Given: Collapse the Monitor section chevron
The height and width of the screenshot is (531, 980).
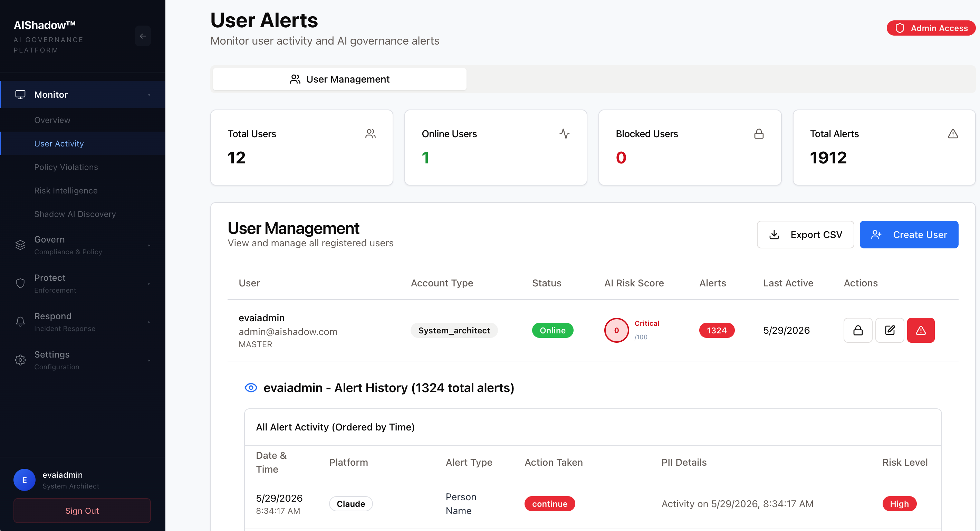Looking at the screenshot, I should click(149, 95).
